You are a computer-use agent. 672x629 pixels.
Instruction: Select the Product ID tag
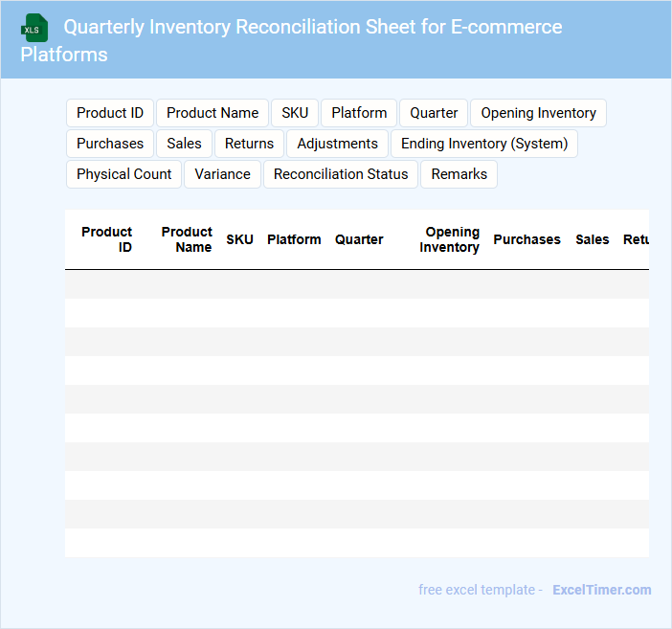pos(110,113)
